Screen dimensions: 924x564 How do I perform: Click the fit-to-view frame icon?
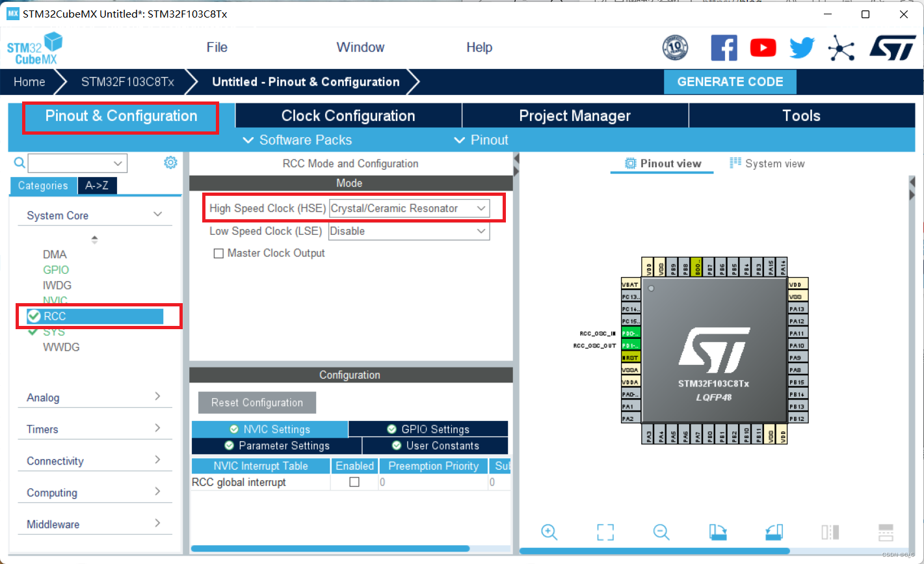(x=605, y=532)
